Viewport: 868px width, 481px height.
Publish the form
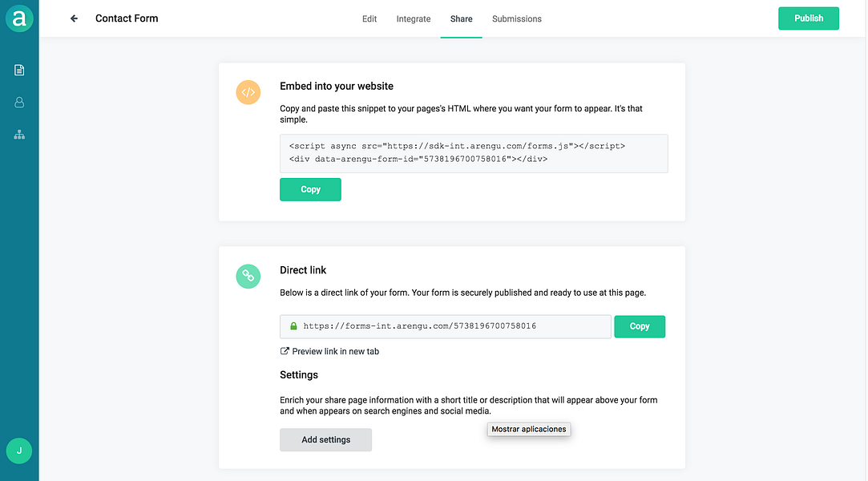click(x=808, y=18)
